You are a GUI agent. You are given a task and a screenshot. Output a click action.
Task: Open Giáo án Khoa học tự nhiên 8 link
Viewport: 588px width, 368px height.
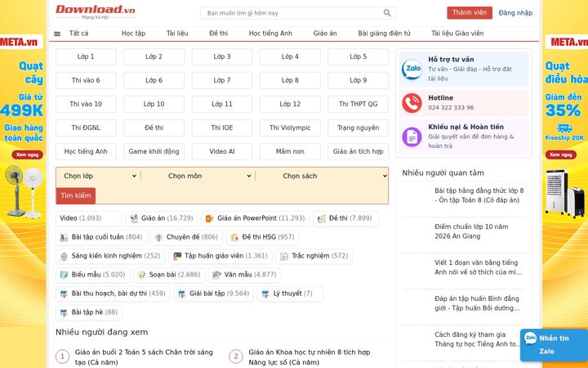pos(309,357)
